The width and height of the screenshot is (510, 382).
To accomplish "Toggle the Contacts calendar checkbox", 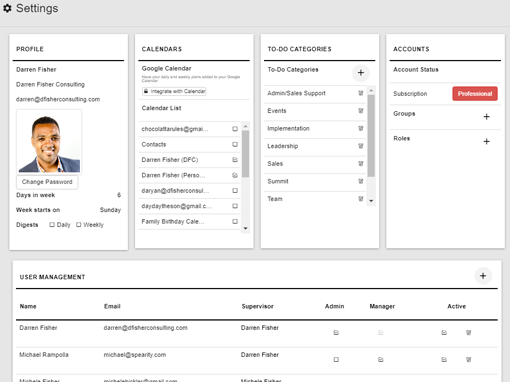I will coord(235,144).
